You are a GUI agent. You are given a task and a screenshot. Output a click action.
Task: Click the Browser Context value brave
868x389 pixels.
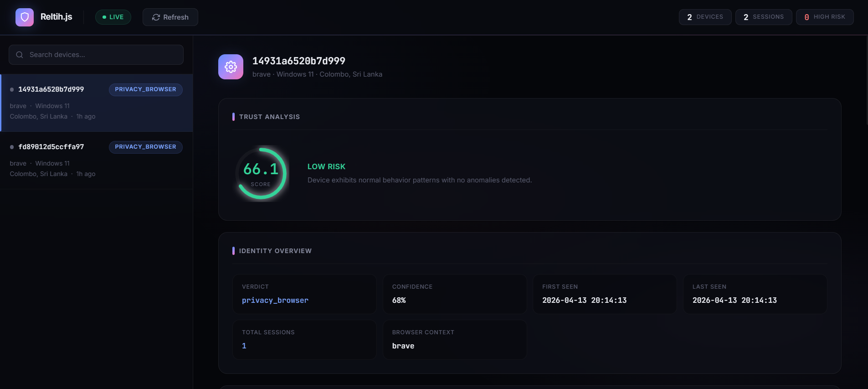[403, 346]
